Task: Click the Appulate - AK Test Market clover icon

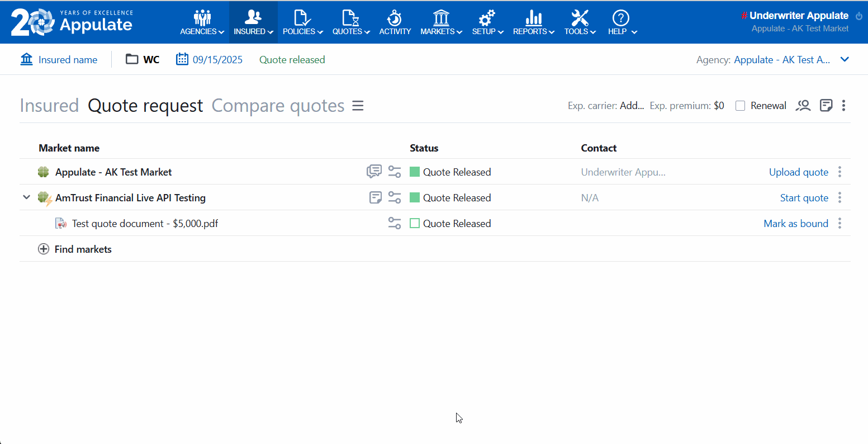Action: (x=44, y=172)
